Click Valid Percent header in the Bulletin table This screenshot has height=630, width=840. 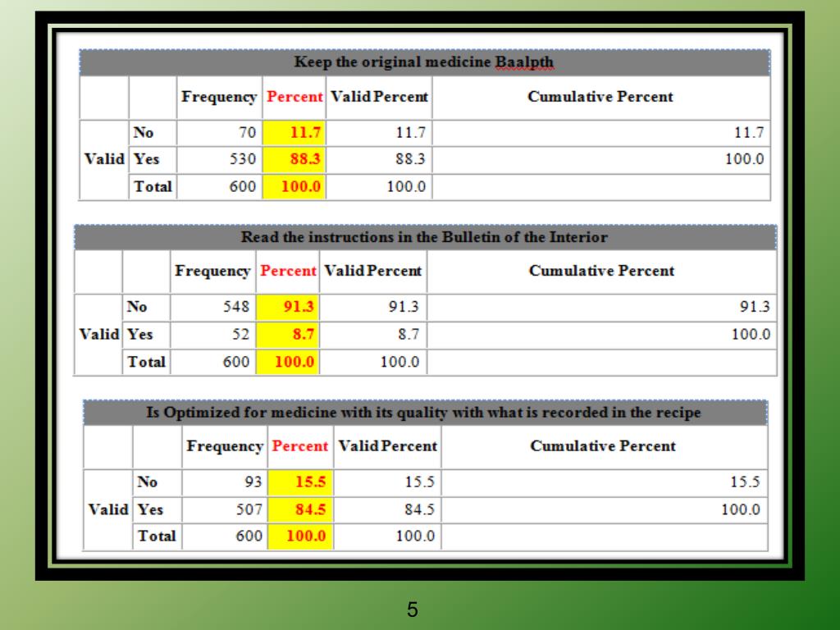[x=373, y=271]
